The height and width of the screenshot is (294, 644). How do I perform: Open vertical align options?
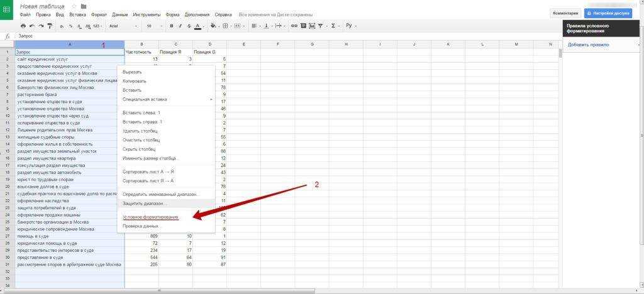(267, 26)
